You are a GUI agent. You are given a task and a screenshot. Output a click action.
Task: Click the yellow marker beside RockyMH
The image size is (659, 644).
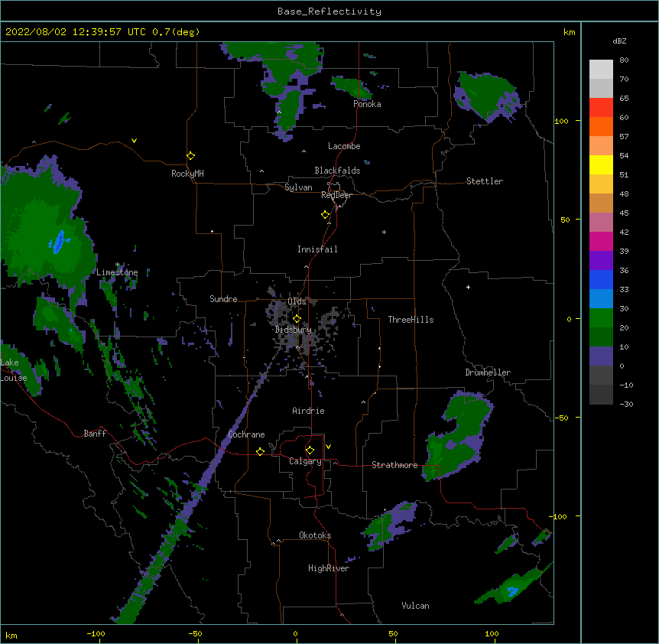pyautogui.click(x=190, y=156)
